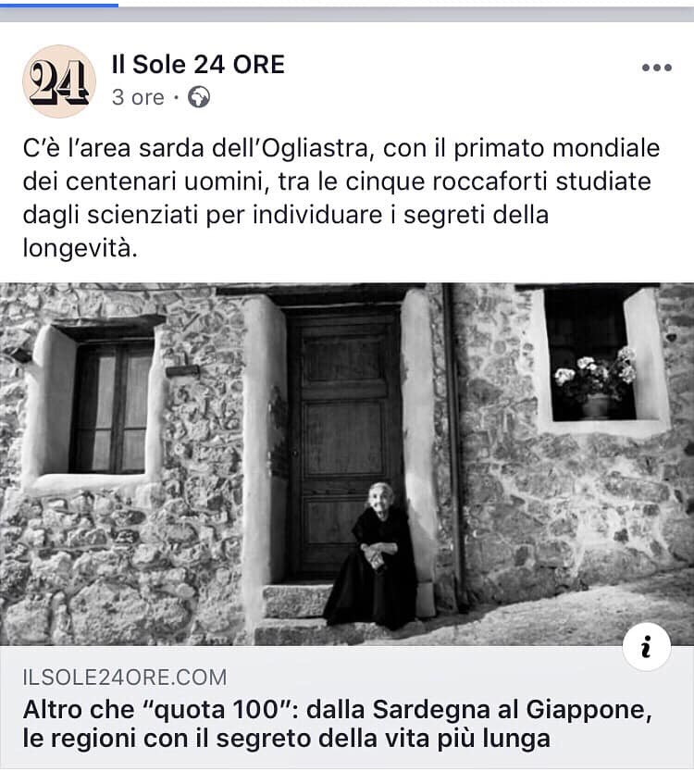Open the ILSOLE24ORE.COM source domain
The width and height of the screenshot is (694, 784).
(x=125, y=678)
